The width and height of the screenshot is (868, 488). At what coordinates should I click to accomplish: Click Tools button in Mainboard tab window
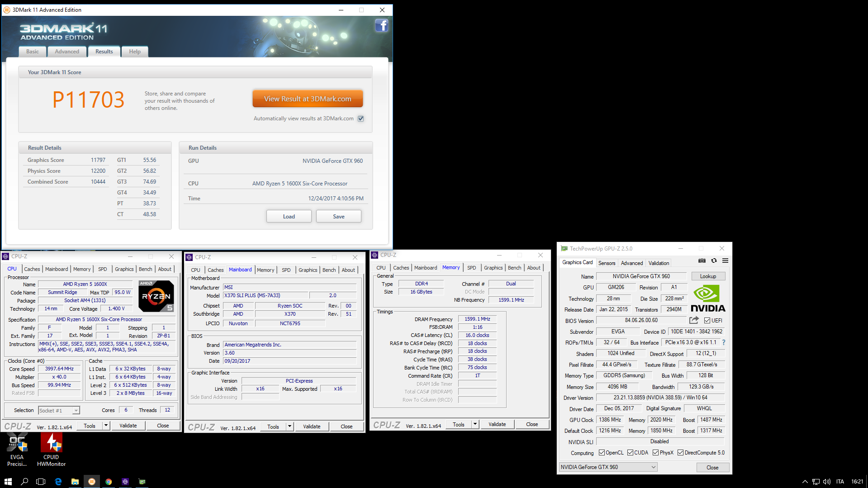[x=273, y=426]
